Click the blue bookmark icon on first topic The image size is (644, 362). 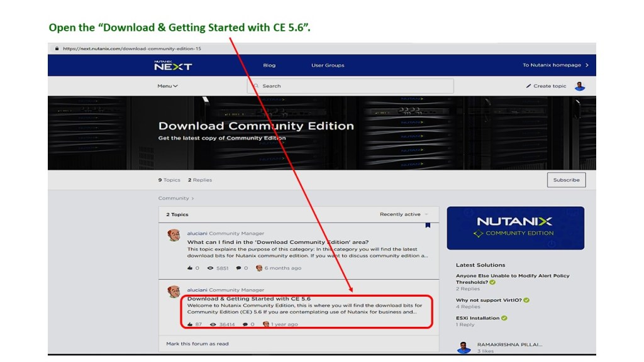(x=428, y=225)
